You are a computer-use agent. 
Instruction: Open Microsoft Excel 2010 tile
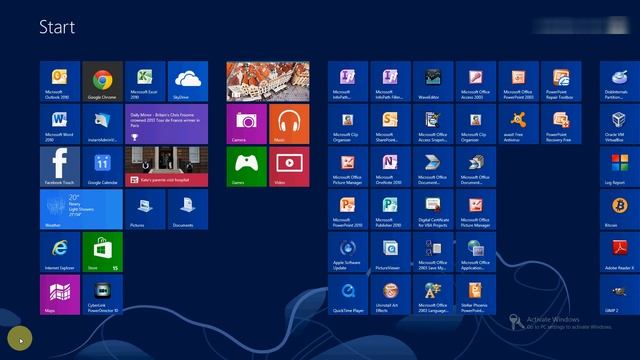[145, 81]
